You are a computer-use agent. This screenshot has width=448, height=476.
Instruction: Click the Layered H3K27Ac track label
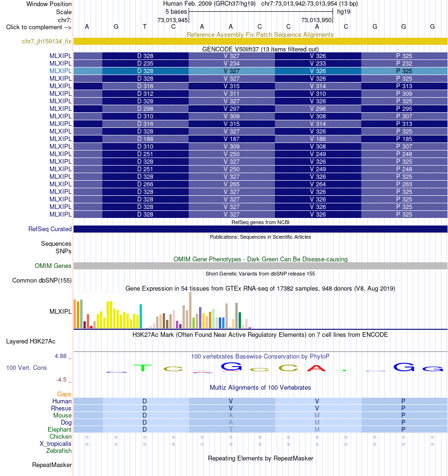[x=31, y=341]
